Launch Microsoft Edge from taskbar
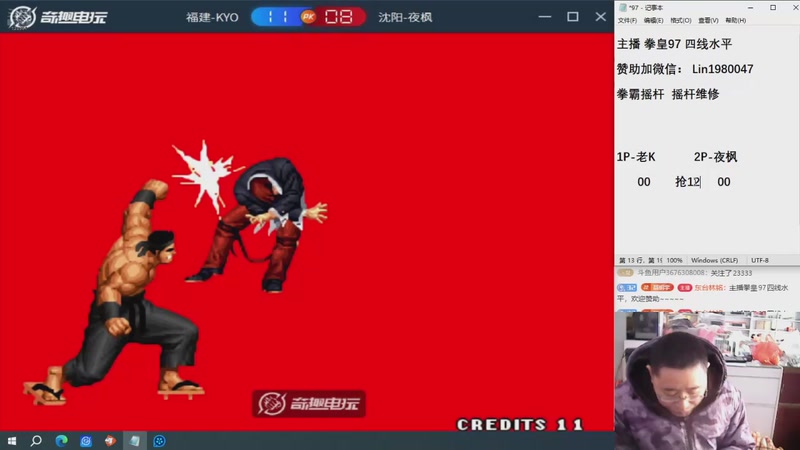 click(61, 441)
